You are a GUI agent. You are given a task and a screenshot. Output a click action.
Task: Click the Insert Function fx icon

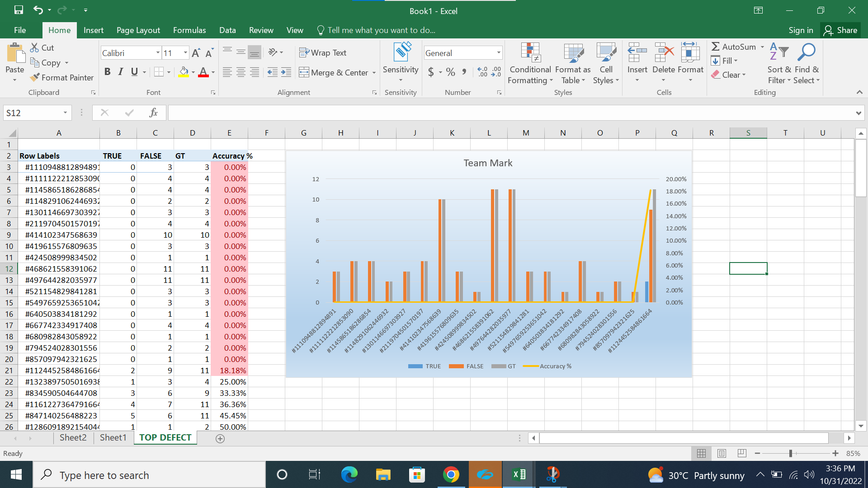tap(153, 113)
